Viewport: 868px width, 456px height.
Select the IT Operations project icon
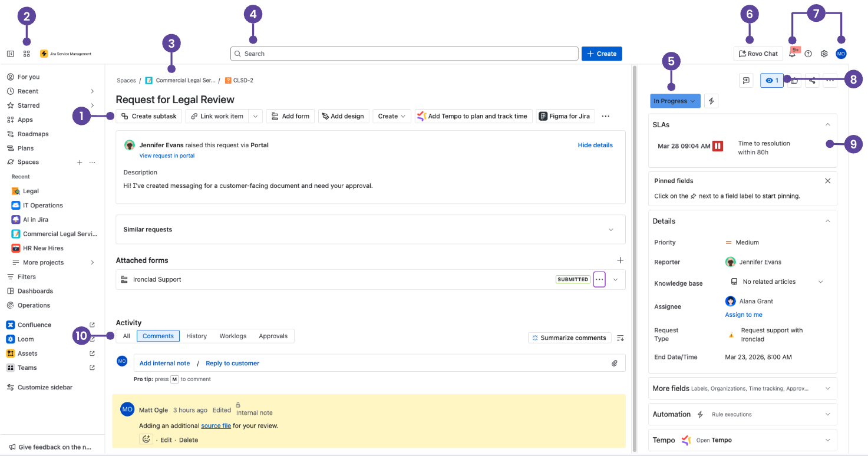pos(15,204)
